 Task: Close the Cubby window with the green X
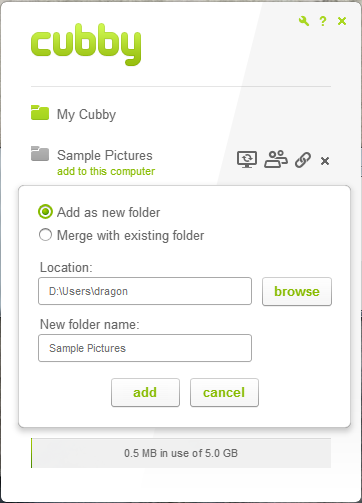click(342, 21)
